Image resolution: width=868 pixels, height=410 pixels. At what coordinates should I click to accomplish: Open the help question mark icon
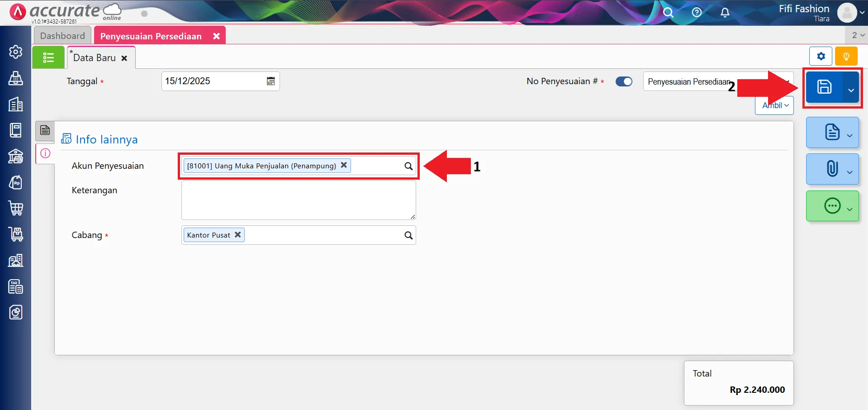click(697, 13)
